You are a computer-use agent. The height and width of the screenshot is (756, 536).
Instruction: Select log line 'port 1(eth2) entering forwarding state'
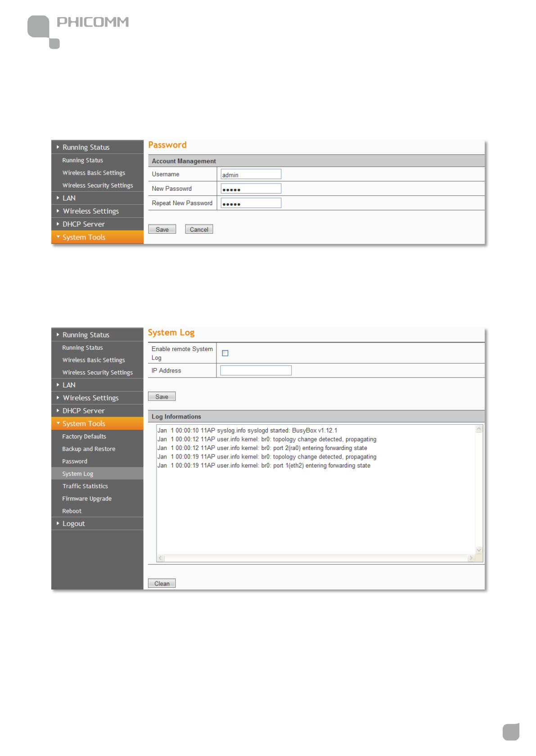pyautogui.click(x=264, y=466)
